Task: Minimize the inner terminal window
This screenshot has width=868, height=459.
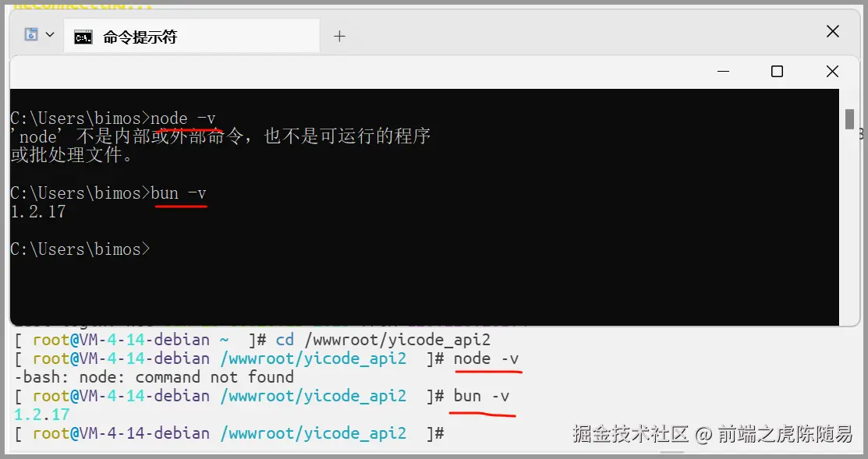Action: 723,71
